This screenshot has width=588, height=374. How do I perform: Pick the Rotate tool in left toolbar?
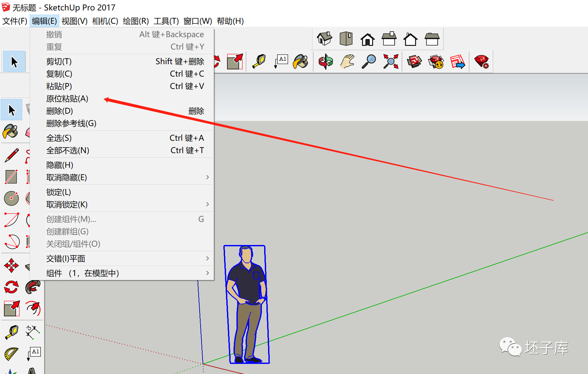pyautogui.click(x=12, y=287)
